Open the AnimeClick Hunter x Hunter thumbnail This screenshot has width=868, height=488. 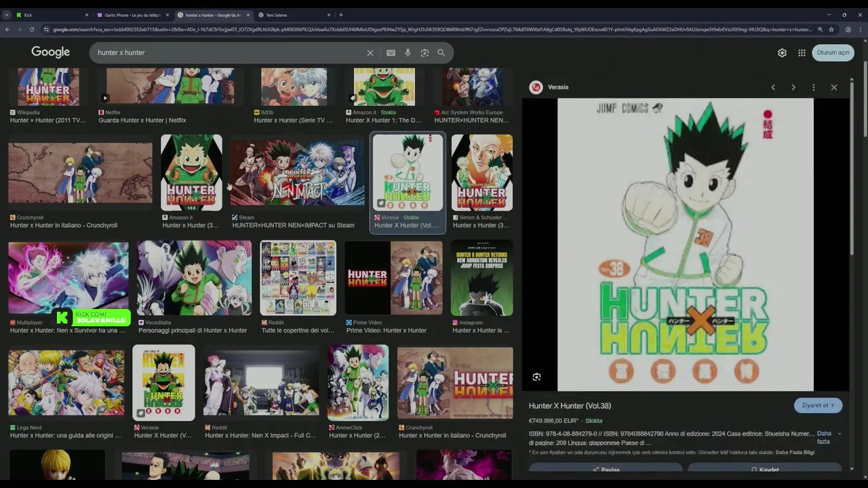pyautogui.click(x=358, y=382)
